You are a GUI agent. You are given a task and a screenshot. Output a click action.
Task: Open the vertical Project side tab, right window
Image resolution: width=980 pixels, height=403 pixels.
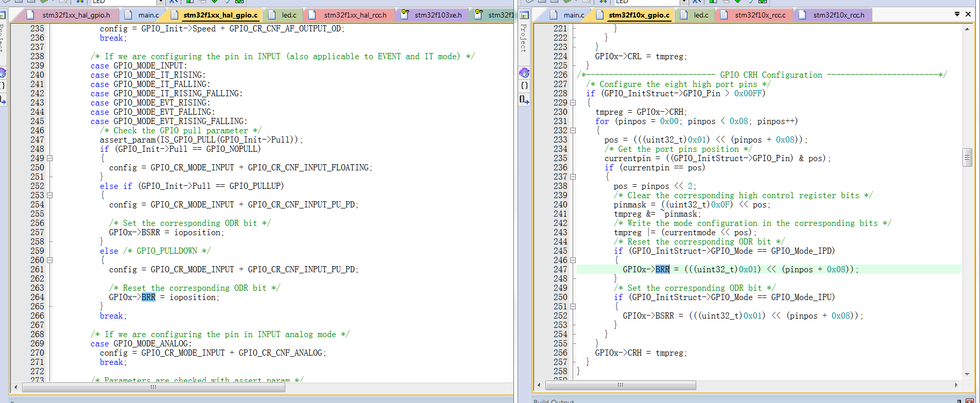tap(523, 38)
